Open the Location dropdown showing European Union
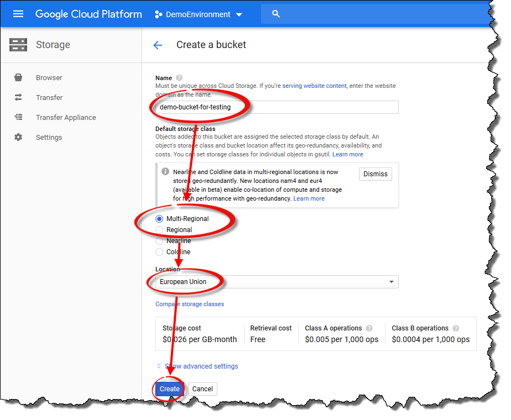The height and width of the screenshot is (420, 511). point(277,282)
